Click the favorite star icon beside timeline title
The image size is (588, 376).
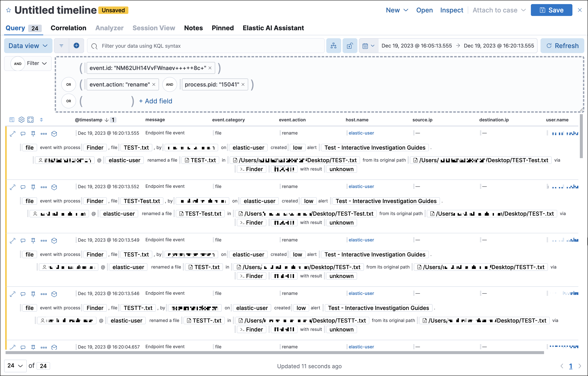tap(9, 10)
